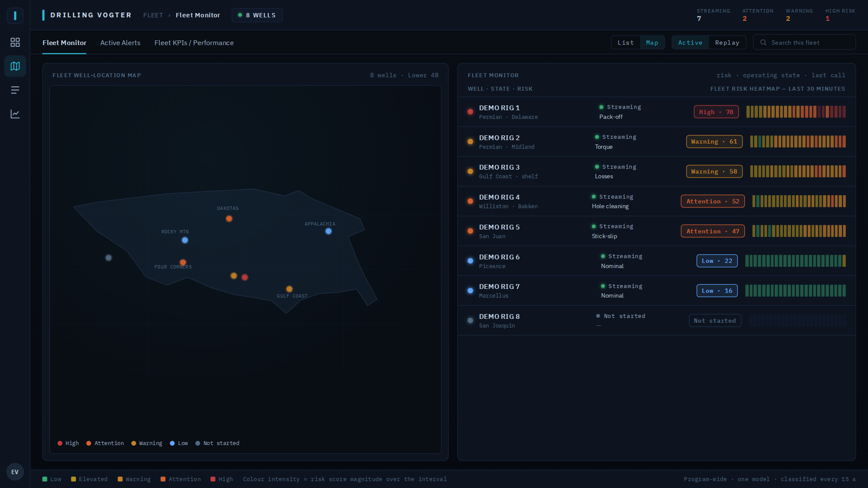Open the list lines sidebar icon

click(x=15, y=90)
